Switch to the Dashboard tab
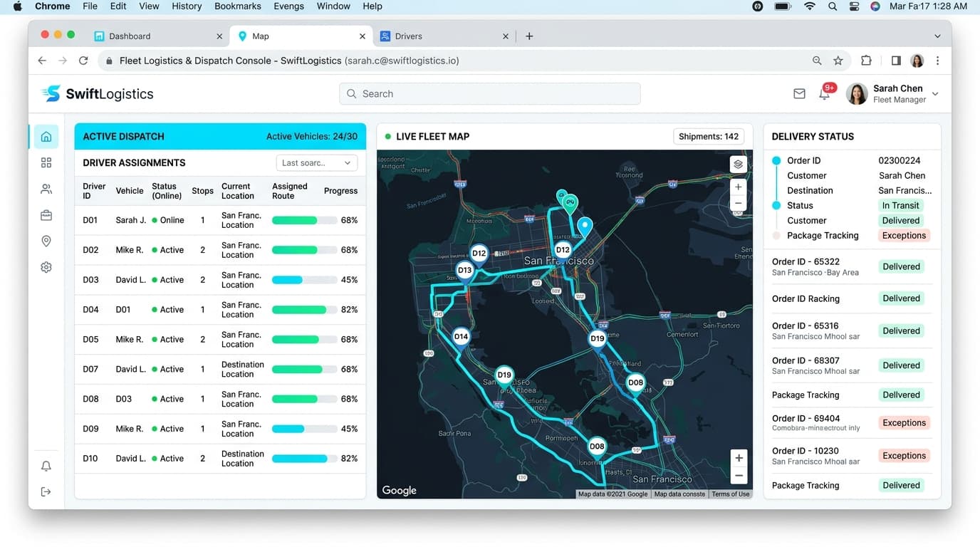The image size is (980, 547). 158,36
